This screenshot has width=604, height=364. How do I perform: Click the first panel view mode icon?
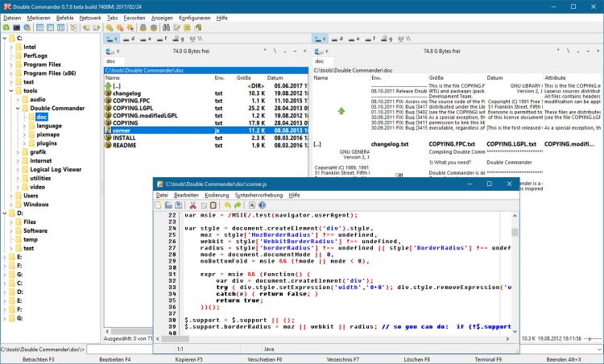click(x=39, y=27)
